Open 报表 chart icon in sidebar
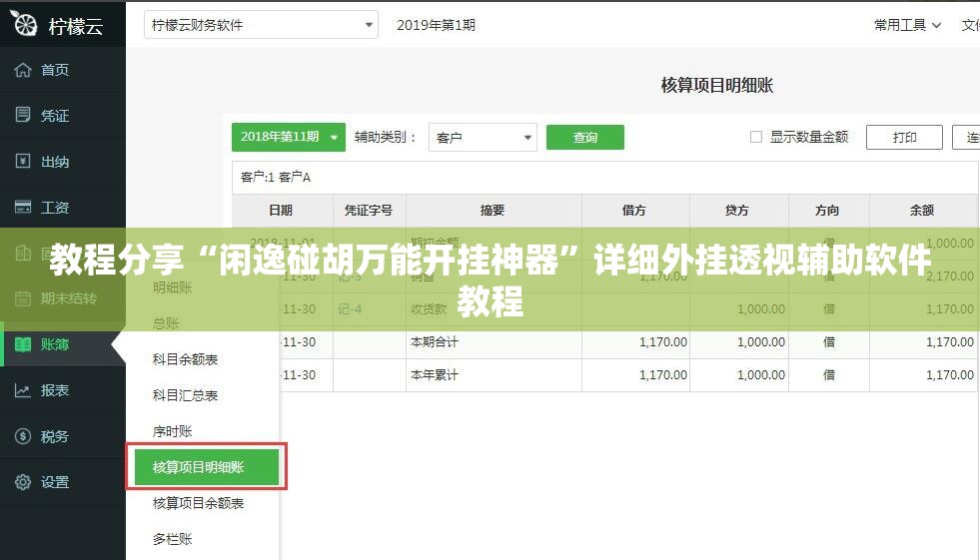Screen dimensions: 980x560 [23, 390]
